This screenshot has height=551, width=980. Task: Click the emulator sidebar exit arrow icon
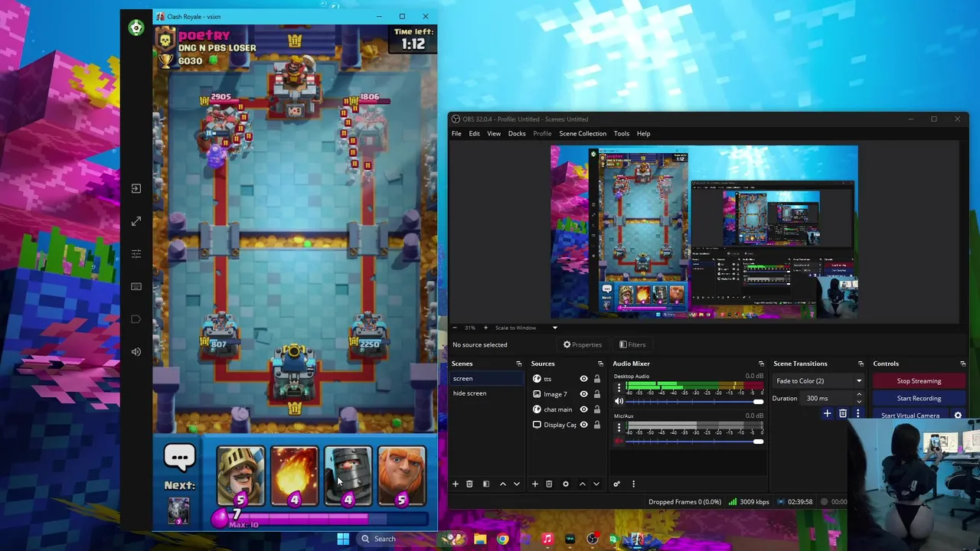pos(136,188)
